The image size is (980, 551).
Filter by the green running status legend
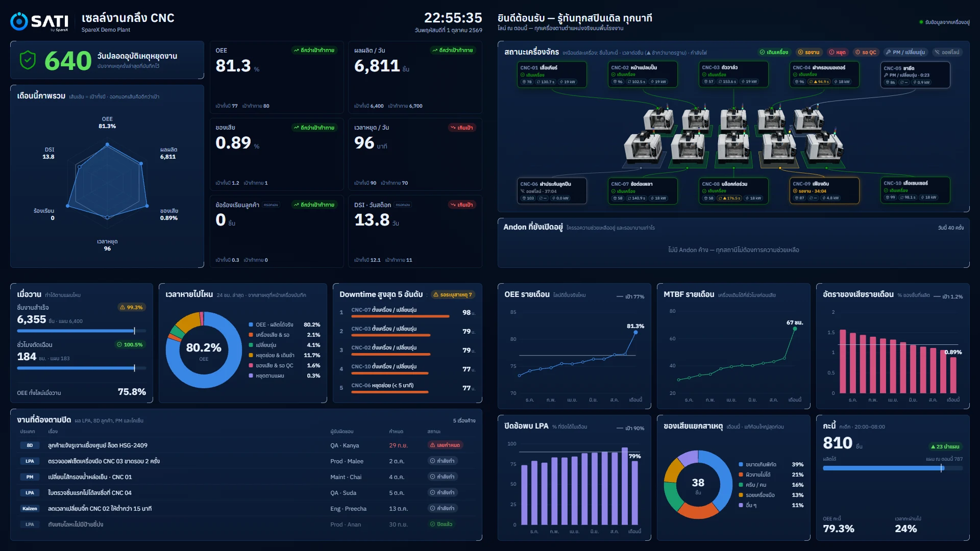point(774,52)
